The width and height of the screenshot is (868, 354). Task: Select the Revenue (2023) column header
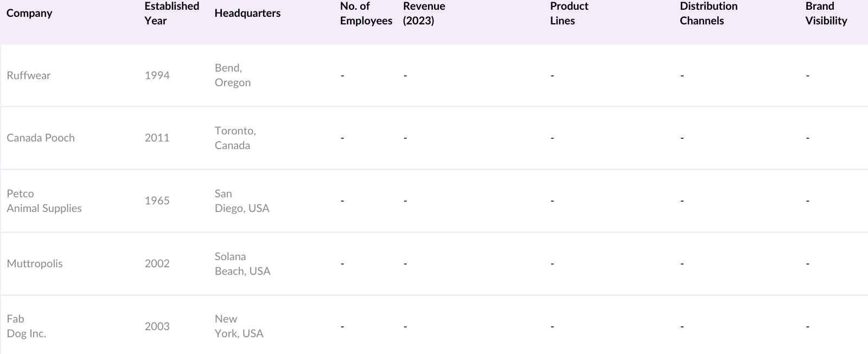(x=424, y=13)
